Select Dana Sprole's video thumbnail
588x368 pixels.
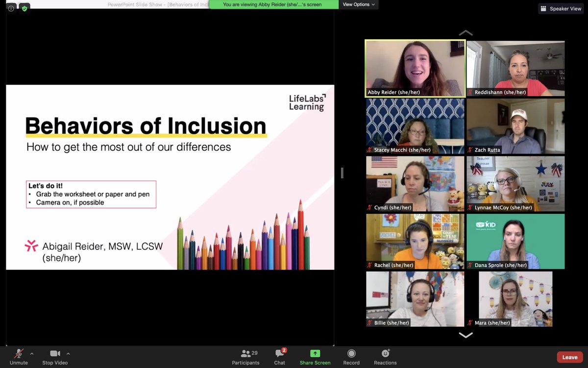515,241
